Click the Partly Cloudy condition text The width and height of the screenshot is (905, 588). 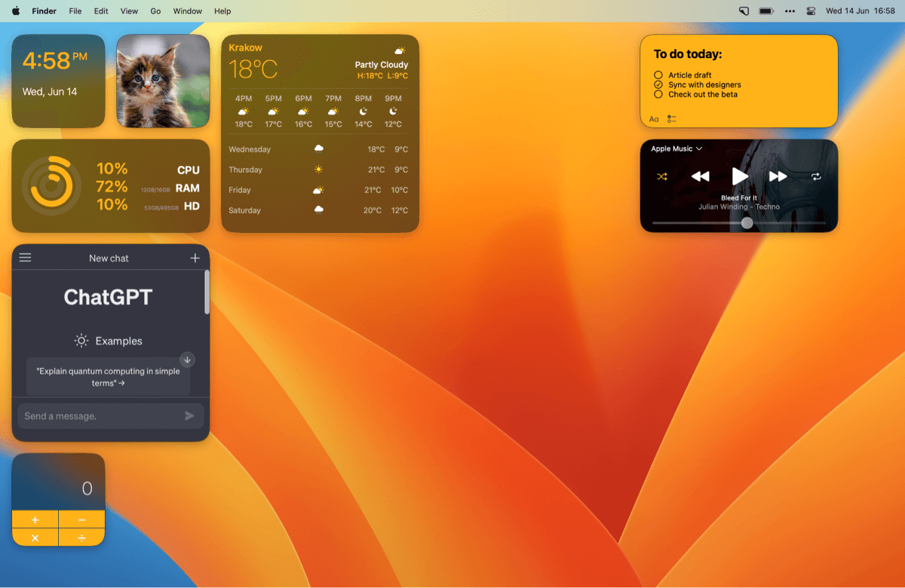pos(382,65)
